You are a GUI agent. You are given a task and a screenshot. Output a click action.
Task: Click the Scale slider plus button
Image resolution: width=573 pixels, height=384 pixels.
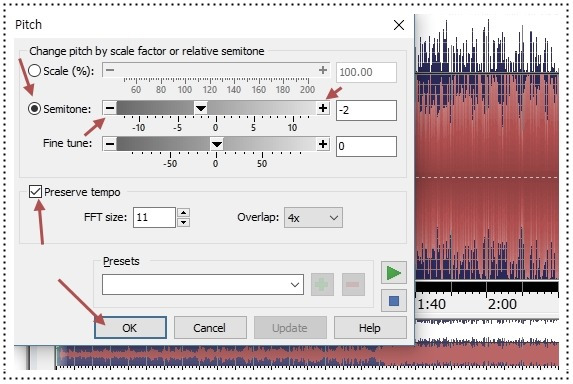tap(323, 70)
